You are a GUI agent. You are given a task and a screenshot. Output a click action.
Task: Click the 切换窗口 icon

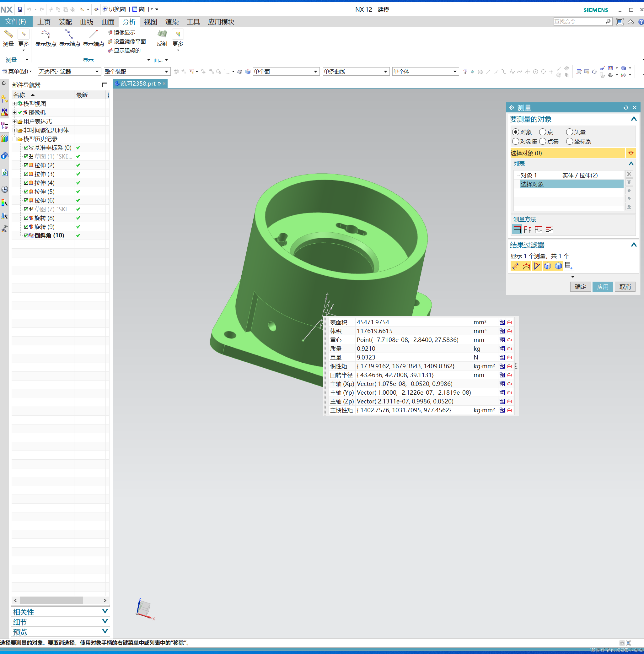point(116,9)
